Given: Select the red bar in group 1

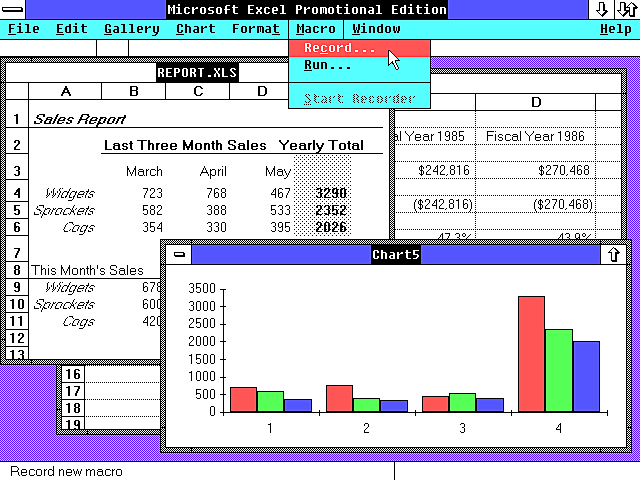Looking at the screenshot, I should tap(243, 400).
